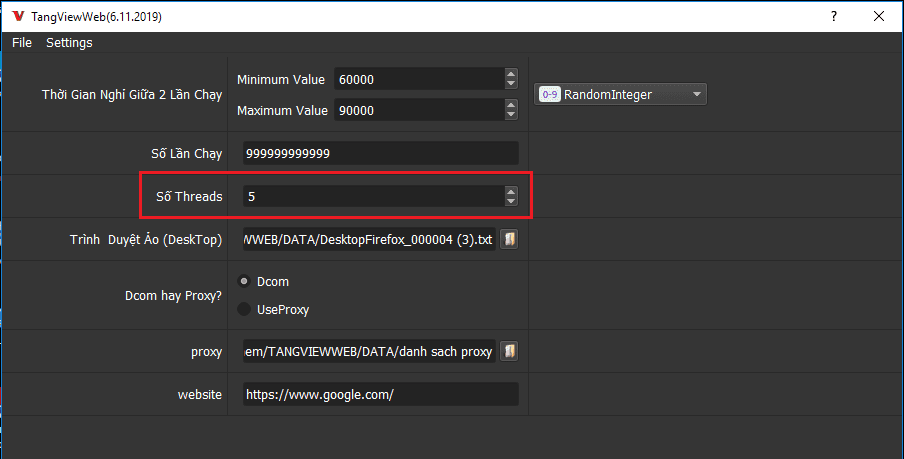The height and width of the screenshot is (459, 904).
Task: Decrease Maximum Value with down arrow
Action: [511, 116]
